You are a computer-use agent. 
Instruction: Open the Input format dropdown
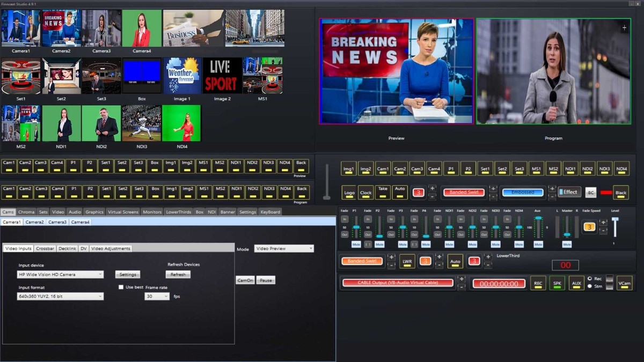coord(60,297)
